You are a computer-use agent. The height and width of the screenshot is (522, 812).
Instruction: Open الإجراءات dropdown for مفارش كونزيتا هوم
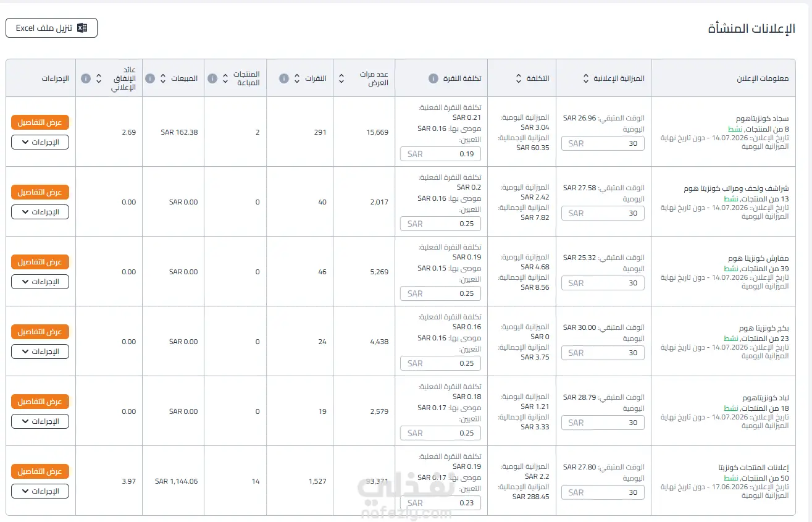point(40,282)
